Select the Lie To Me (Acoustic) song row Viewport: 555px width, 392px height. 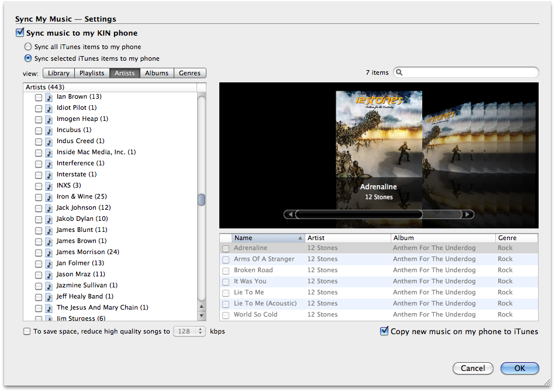(x=379, y=304)
